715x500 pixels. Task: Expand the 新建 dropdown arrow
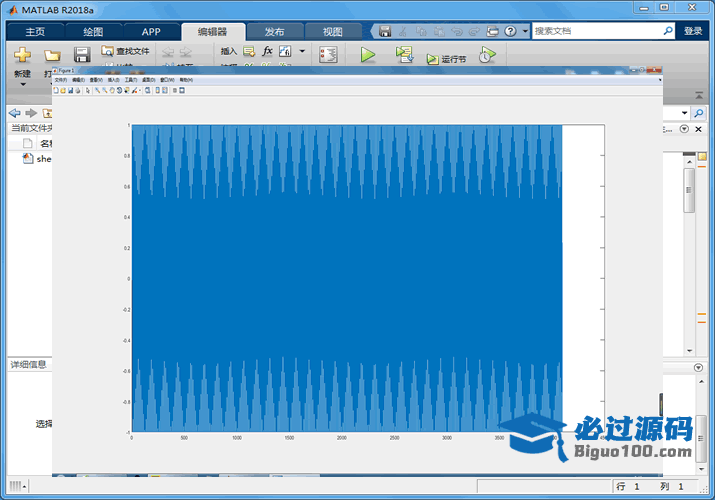tap(23, 84)
